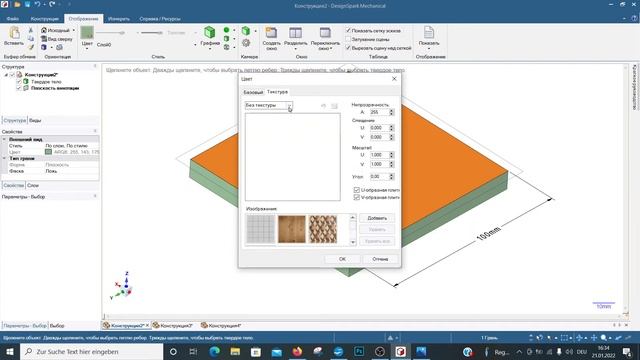Click the Отмена cancel button
This screenshot has width=640, height=360.
[380, 259]
